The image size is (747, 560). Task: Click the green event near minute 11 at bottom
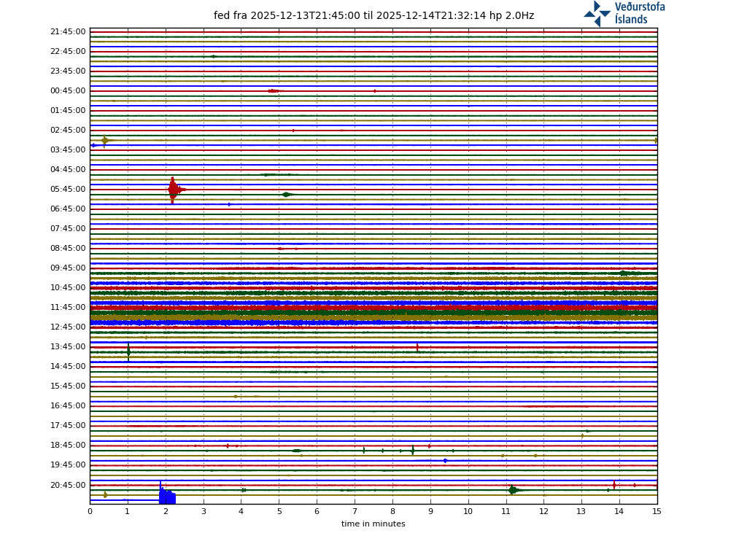pyautogui.click(x=513, y=490)
